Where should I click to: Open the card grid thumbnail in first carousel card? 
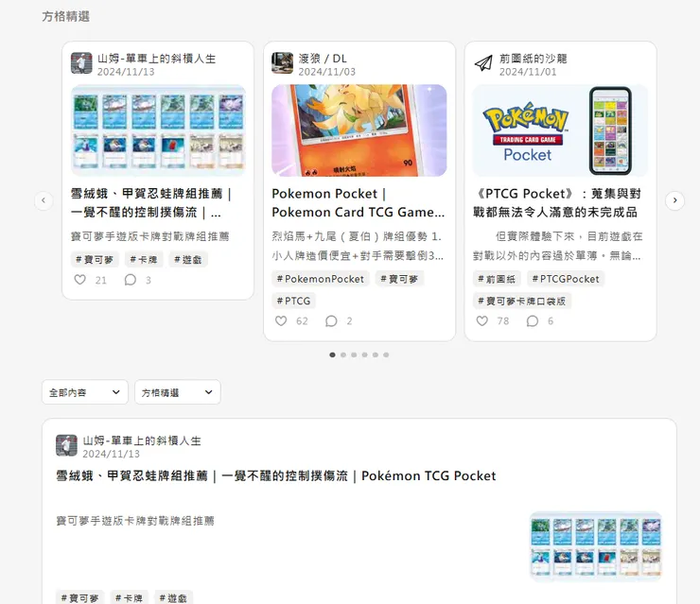point(158,130)
